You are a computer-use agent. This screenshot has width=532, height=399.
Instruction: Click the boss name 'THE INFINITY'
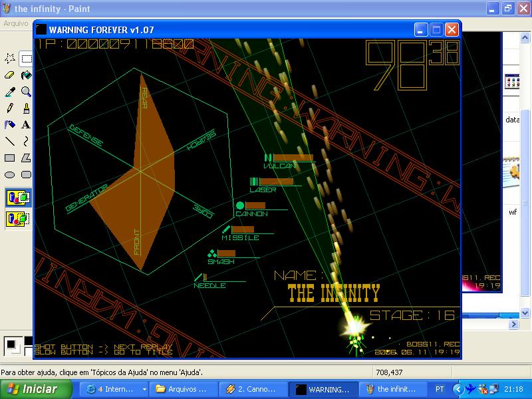[x=334, y=293]
